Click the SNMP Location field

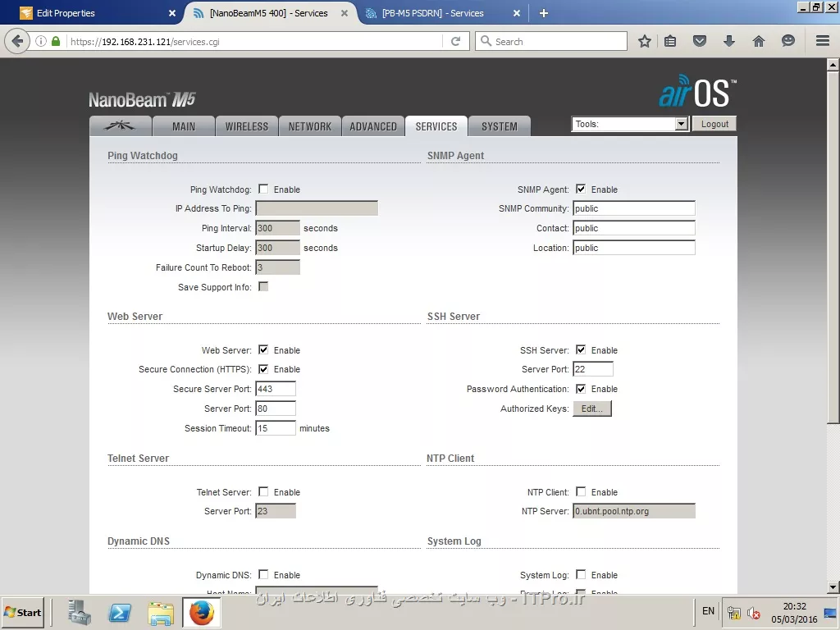point(634,248)
